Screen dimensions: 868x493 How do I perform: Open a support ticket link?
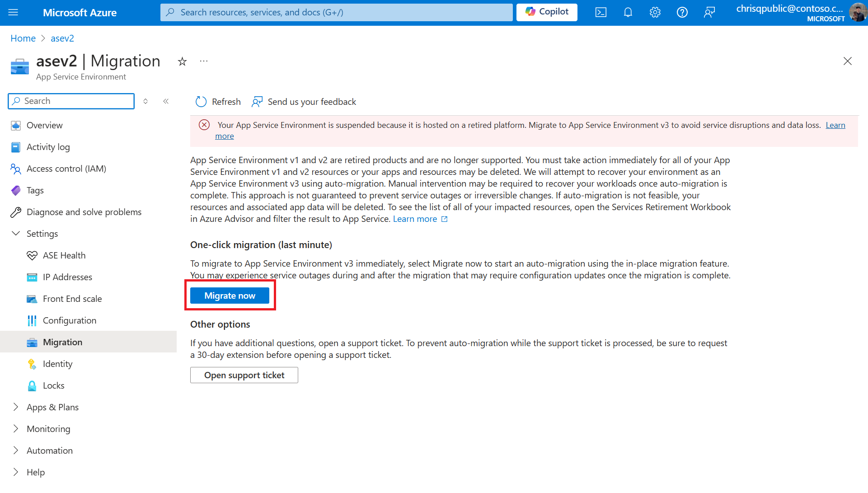(244, 375)
